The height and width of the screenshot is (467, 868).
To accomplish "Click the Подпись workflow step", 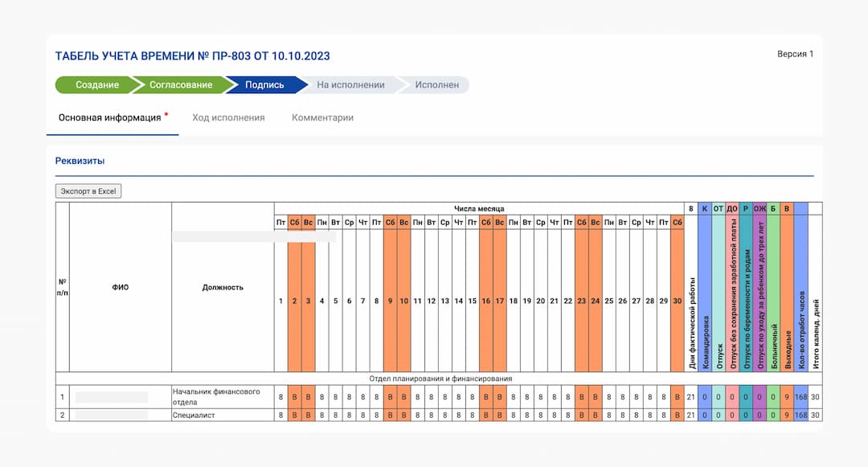I will pos(264,84).
